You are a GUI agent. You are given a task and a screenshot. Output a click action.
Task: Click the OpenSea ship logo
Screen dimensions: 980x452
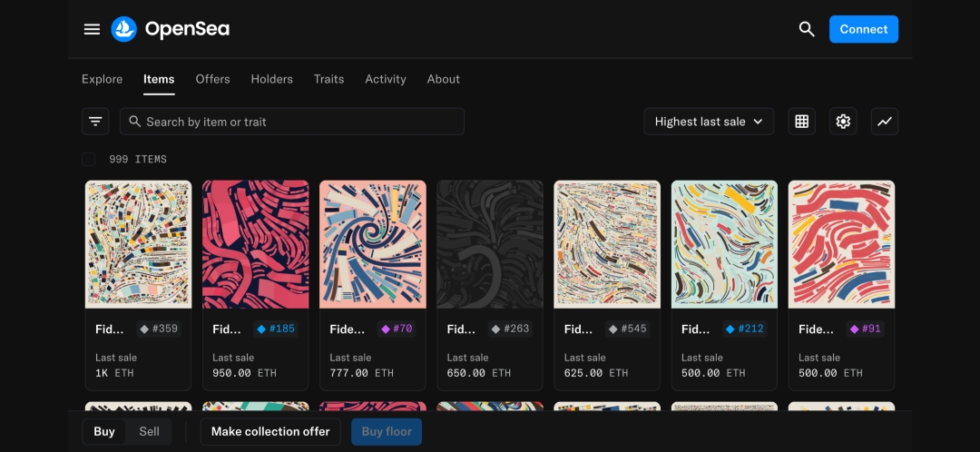click(x=123, y=29)
